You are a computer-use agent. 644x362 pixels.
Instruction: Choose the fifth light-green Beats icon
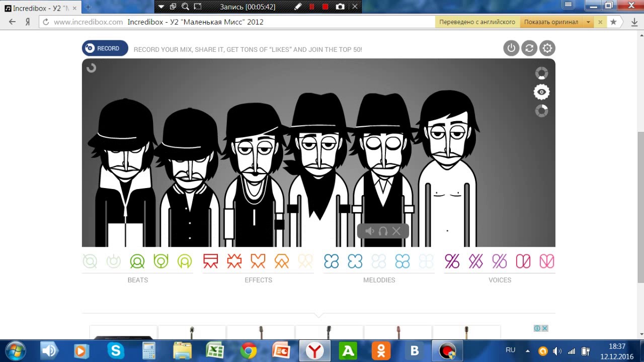[x=185, y=261]
